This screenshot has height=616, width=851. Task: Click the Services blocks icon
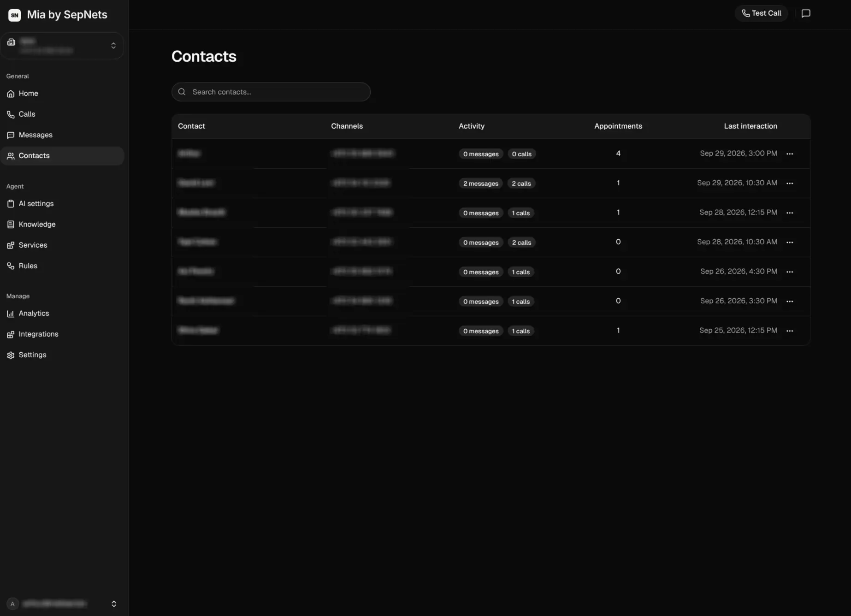[x=11, y=245]
